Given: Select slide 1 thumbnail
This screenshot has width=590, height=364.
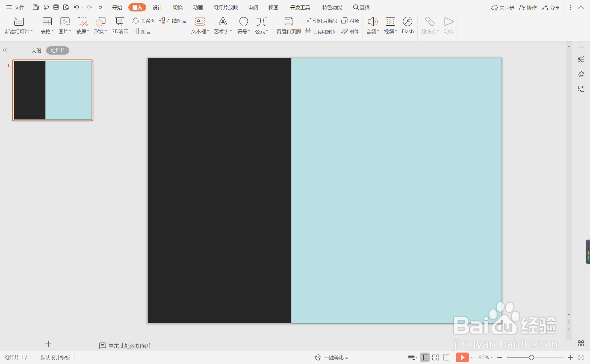Looking at the screenshot, I should point(53,90).
